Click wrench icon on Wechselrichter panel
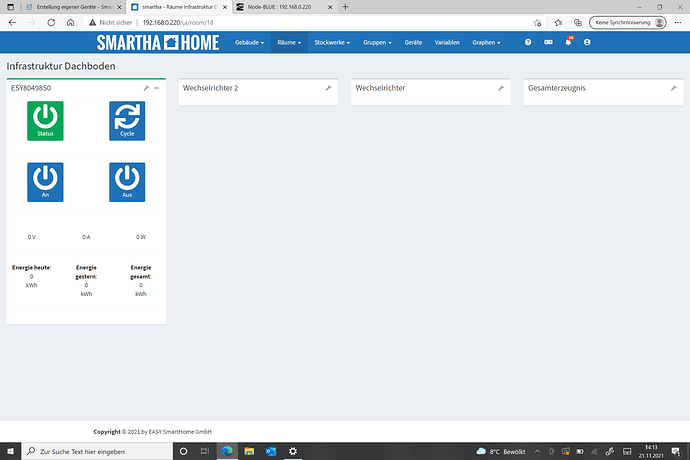The height and width of the screenshot is (460, 690). 501,88
